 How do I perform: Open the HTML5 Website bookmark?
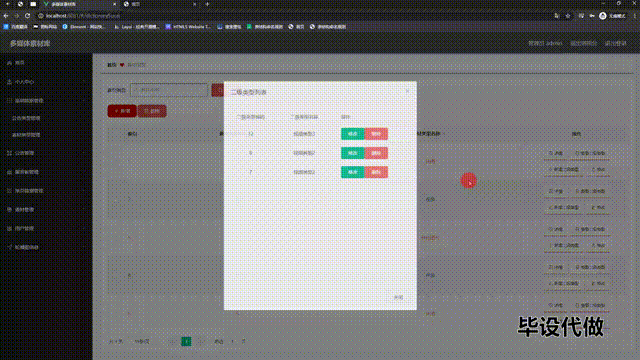188,27
